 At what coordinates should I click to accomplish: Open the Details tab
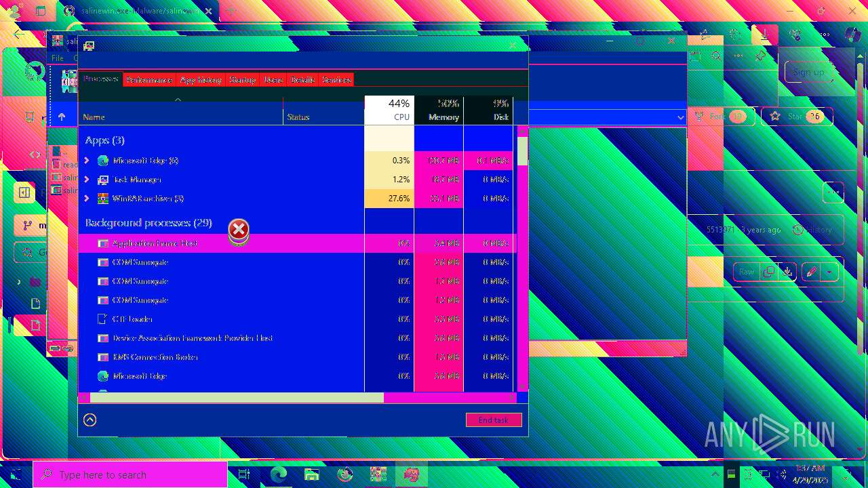302,80
